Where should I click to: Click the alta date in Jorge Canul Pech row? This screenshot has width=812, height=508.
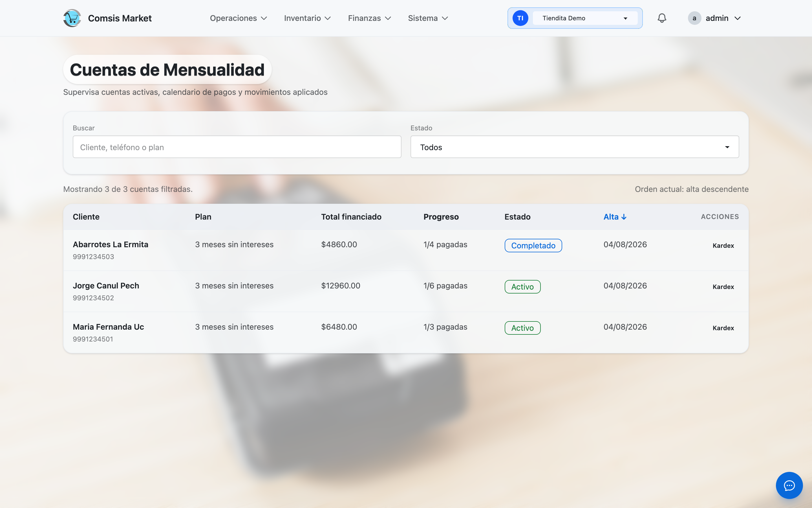click(625, 286)
